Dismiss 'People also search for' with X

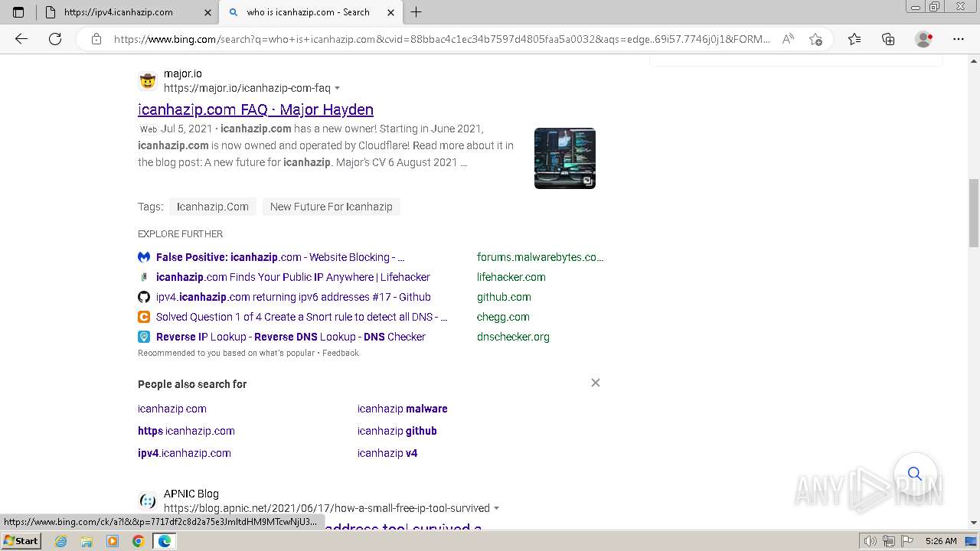pyautogui.click(x=596, y=383)
